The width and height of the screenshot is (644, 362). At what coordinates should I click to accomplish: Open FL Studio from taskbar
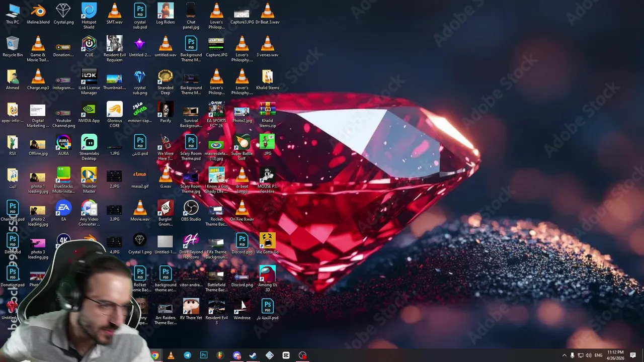coord(220,355)
